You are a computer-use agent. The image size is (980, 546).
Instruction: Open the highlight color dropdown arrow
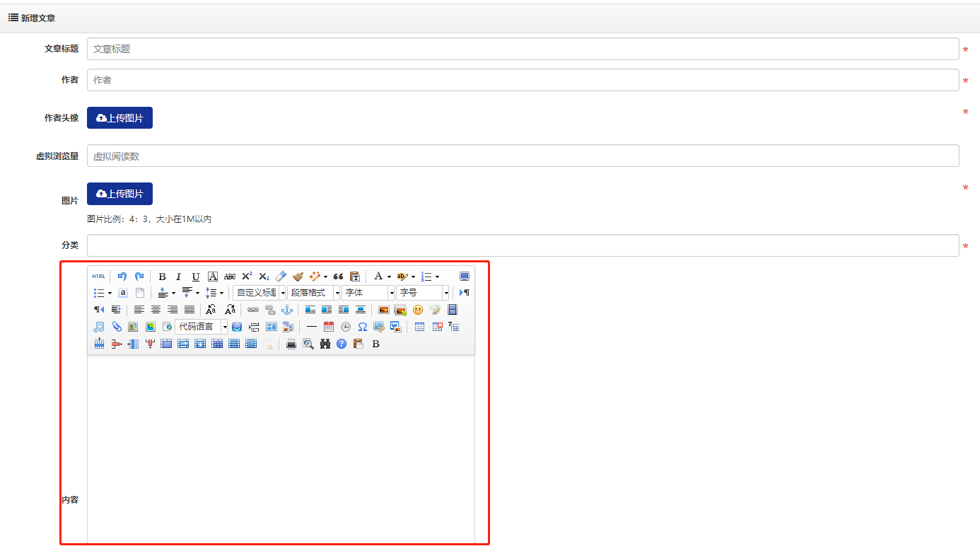(x=413, y=277)
